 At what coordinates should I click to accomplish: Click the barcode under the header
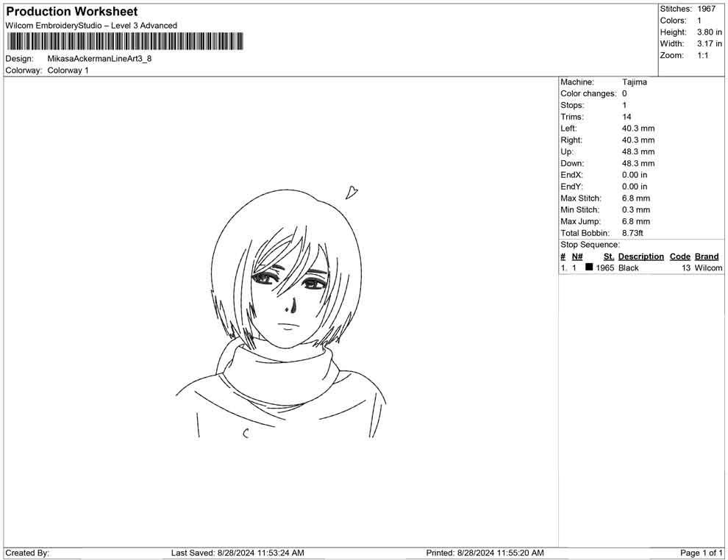click(x=124, y=41)
